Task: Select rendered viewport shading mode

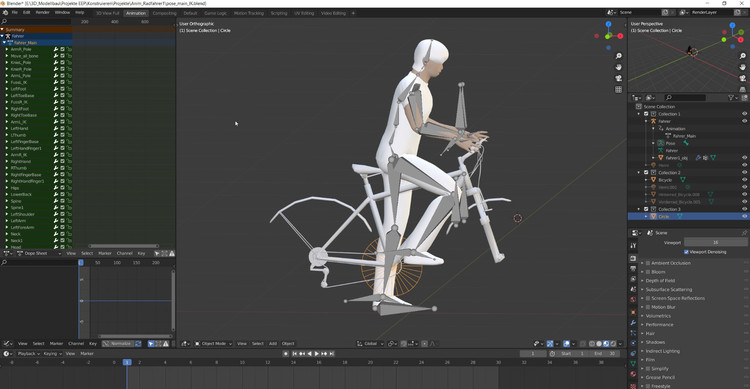Action: [x=613, y=344]
